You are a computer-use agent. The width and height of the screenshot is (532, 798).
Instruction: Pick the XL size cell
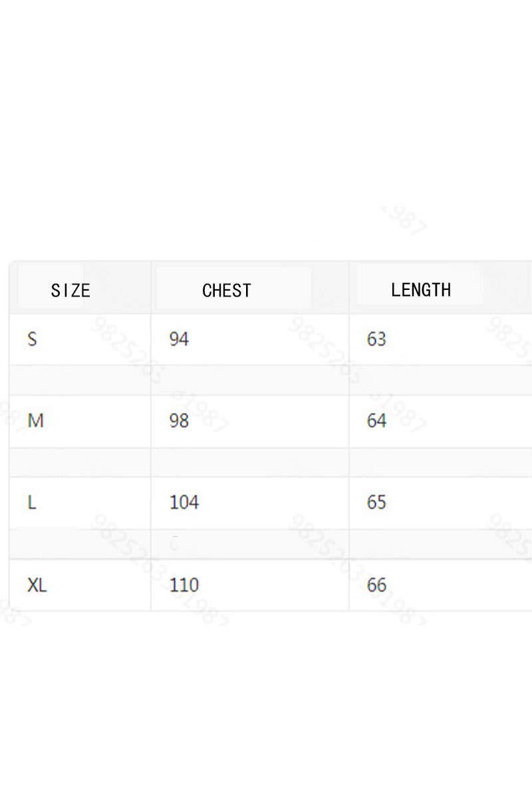pos(37,585)
